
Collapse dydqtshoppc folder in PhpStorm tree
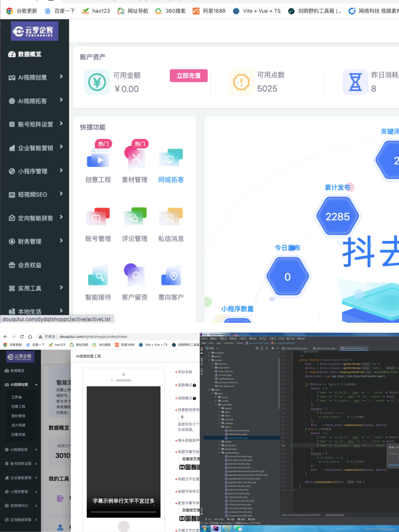tap(219, 453)
